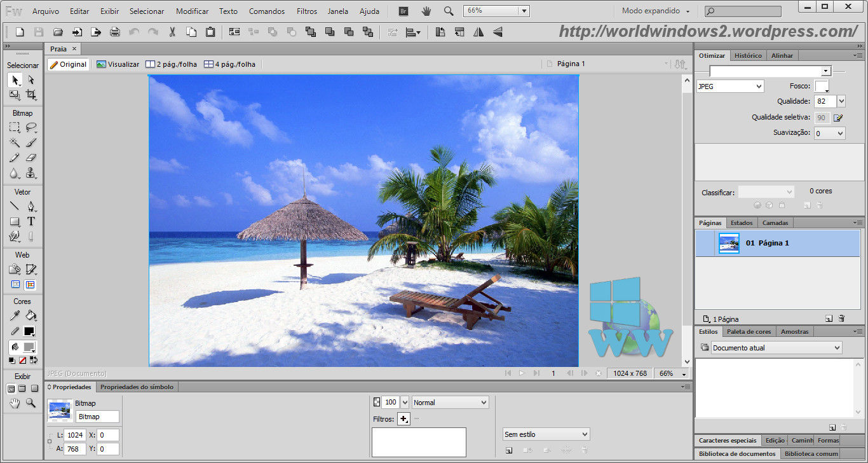This screenshot has height=463, width=868.
Task: Open the Filtros menu
Action: [306, 11]
